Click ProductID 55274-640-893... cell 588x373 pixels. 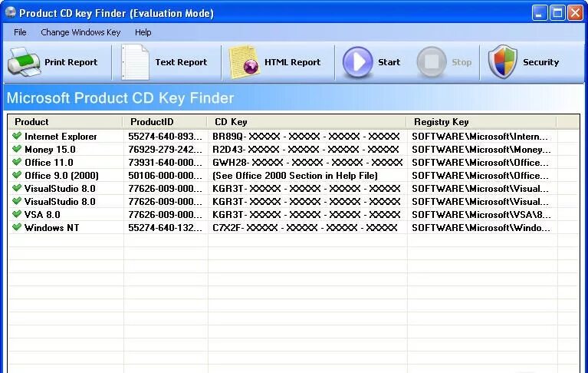pyautogui.click(x=165, y=136)
